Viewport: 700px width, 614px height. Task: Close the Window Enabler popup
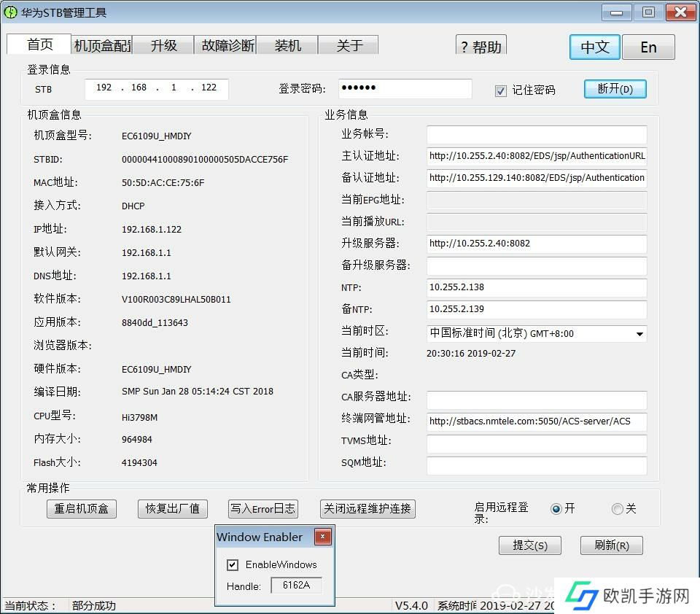point(323,537)
